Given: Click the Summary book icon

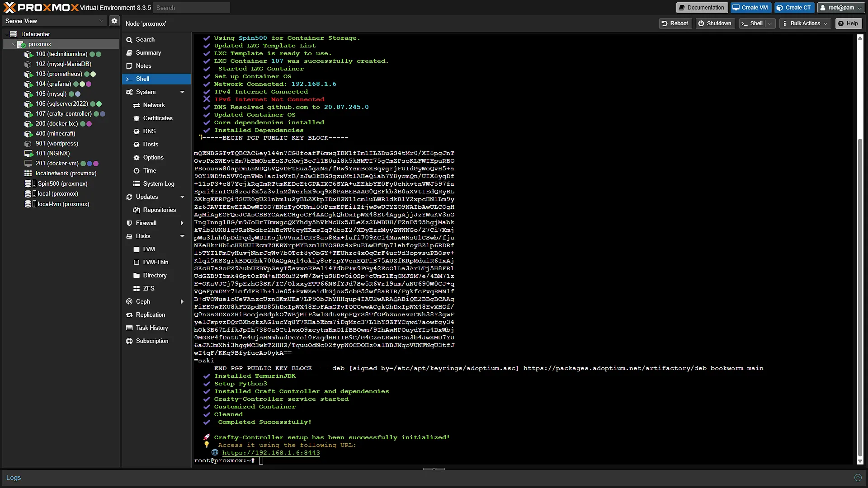Looking at the screenshot, I should click(129, 53).
